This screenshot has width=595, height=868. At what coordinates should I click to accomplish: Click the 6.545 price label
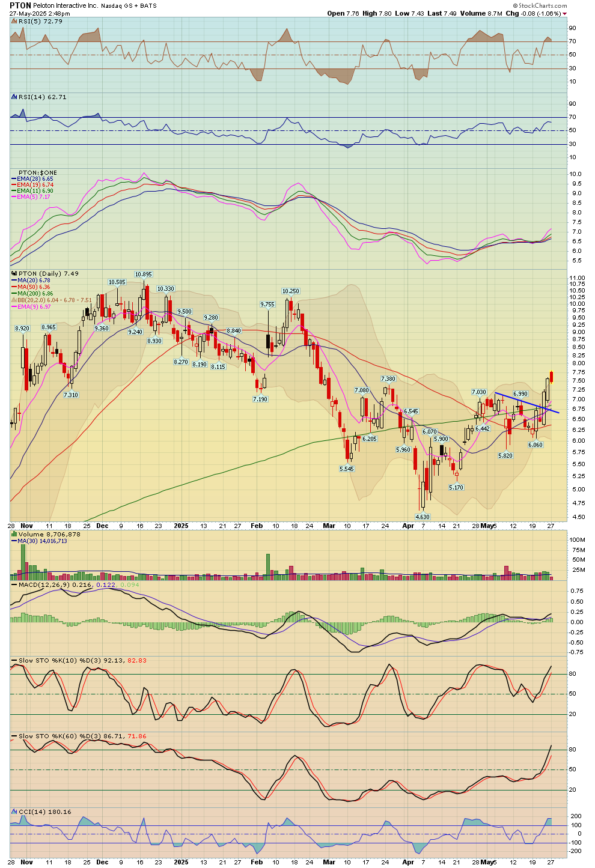411,411
